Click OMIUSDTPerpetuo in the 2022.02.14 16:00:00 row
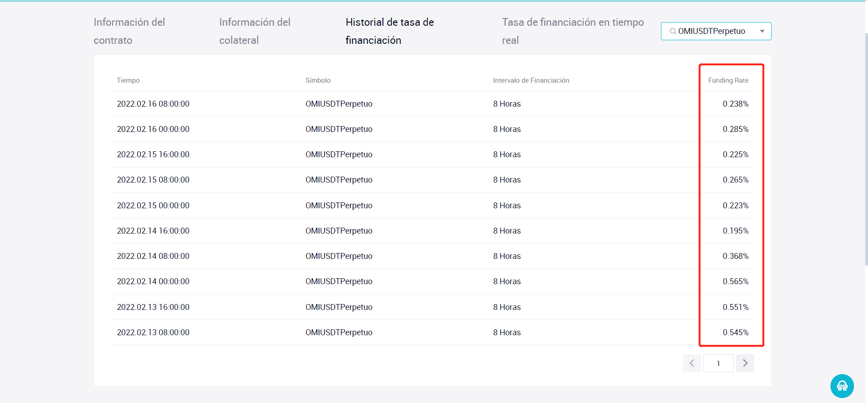This screenshot has width=868, height=403. click(x=339, y=231)
